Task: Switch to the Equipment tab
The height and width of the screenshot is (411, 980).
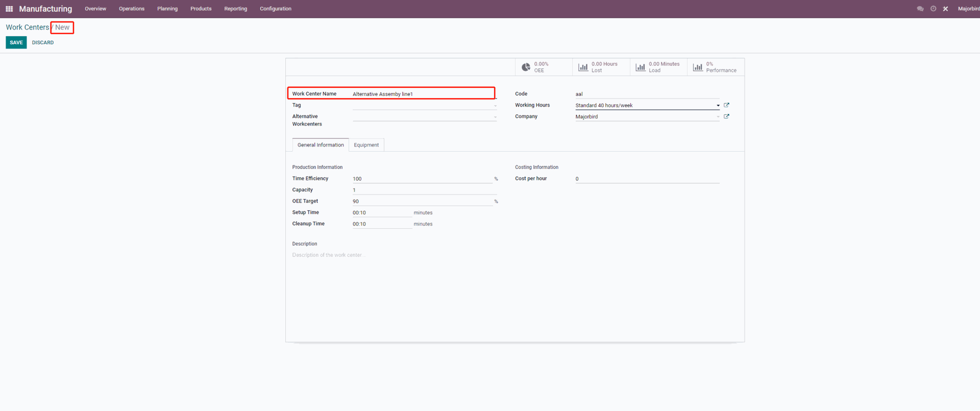Action: (x=366, y=145)
